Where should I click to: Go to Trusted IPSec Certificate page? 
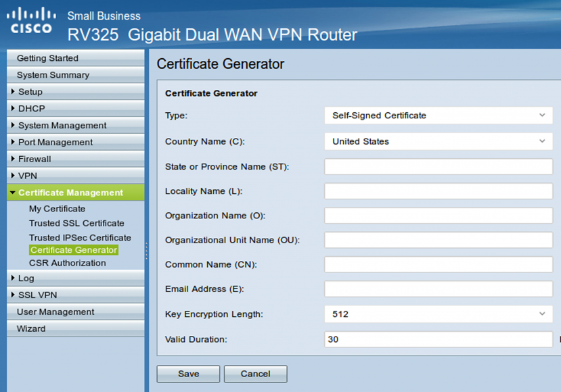tap(80, 238)
